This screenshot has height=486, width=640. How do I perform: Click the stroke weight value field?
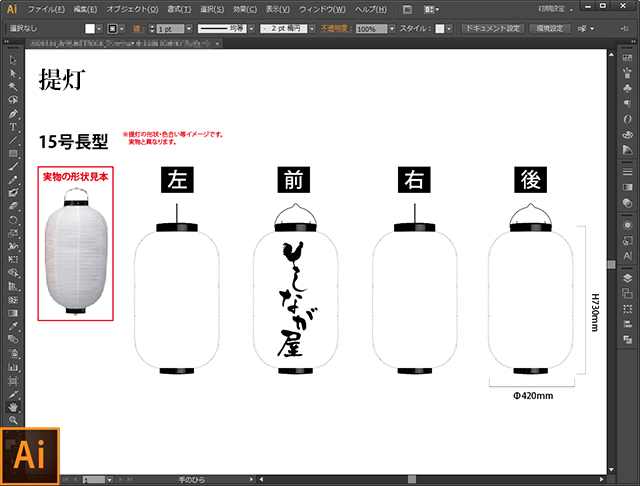pos(171,29)
